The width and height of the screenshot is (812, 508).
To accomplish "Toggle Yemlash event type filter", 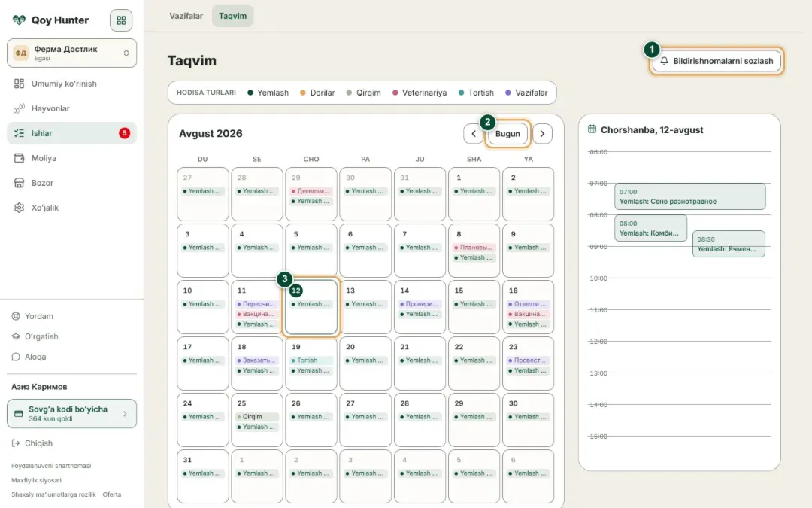I will click(268, 93).
